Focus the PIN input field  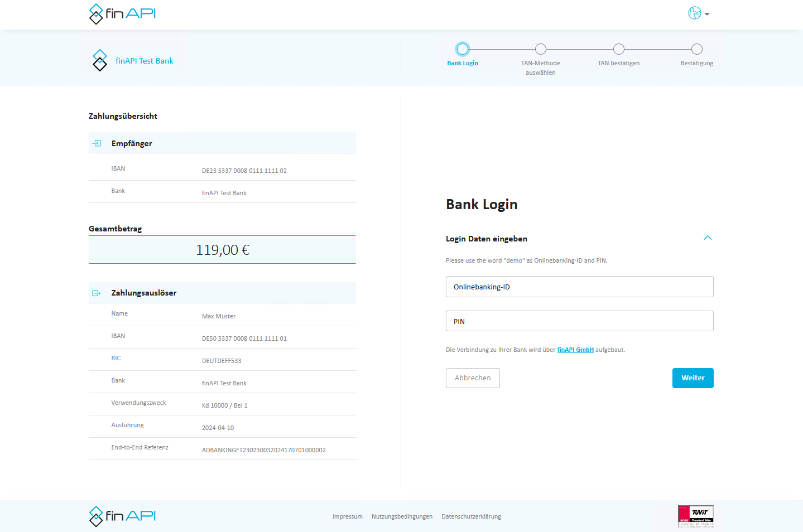pyautogui.click(x=580, y=321)
